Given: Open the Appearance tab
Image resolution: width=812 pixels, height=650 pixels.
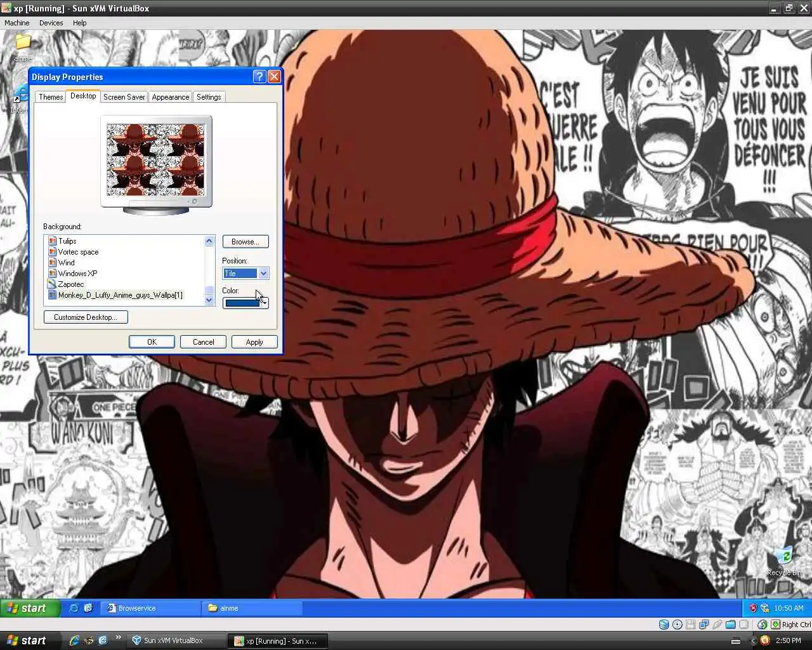Looking at the screenshot, I should pyautogui.click(x=171, y=97).
